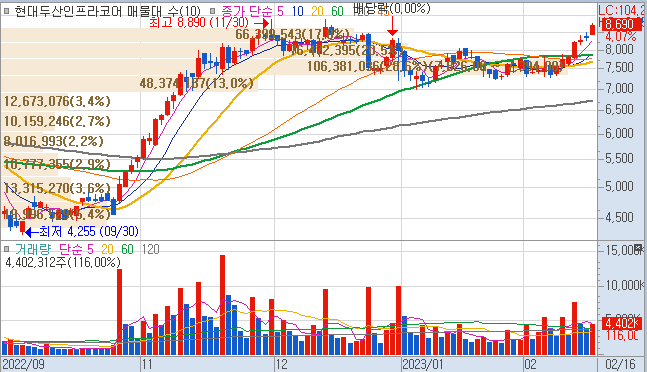Click the 02 month marker on date axis
Viewport: 647px width, 372px height.
coord(531,365)
